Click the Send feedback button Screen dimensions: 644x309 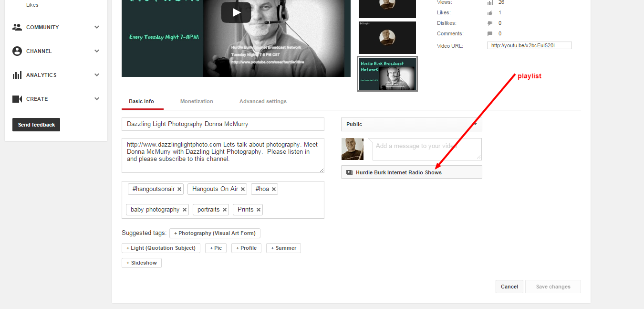[x=36, y=125]
